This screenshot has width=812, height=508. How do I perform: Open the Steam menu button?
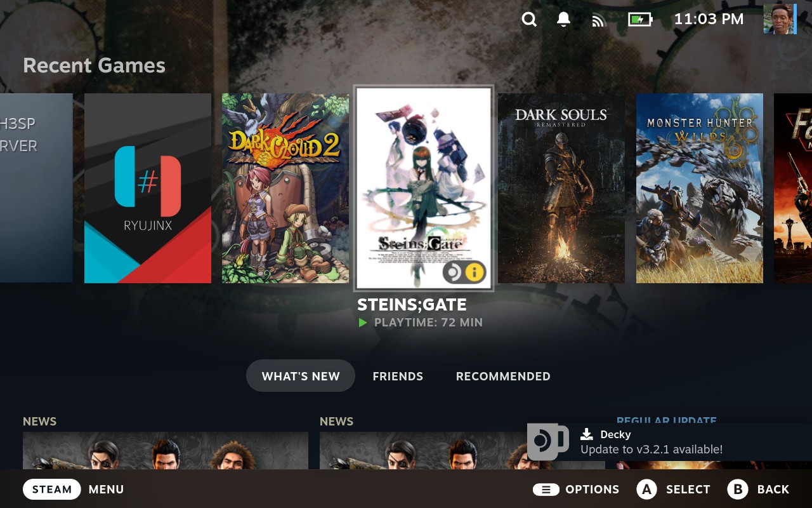[52, 490]
